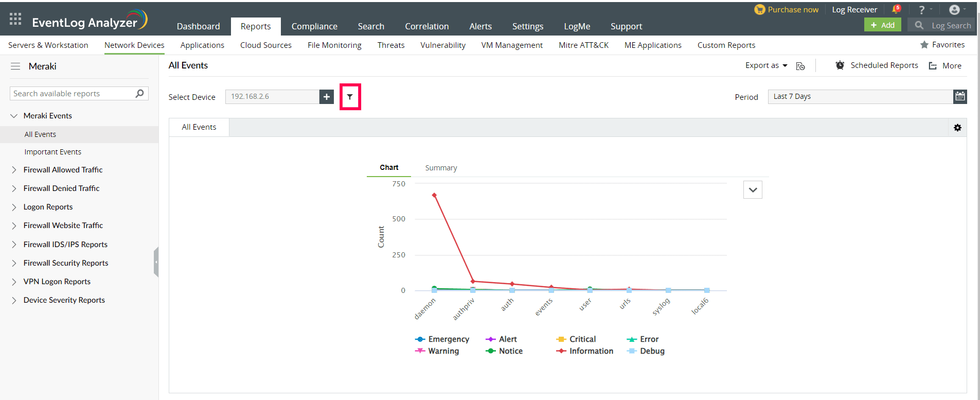Click the device filter funnel icon
The height and width of the screenshot is (400, 980).
[x=350, y=97]
